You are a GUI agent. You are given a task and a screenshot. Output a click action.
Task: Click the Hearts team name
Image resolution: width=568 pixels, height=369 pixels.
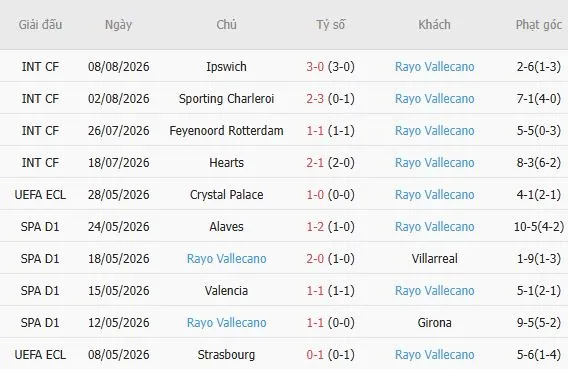point(226,163)
